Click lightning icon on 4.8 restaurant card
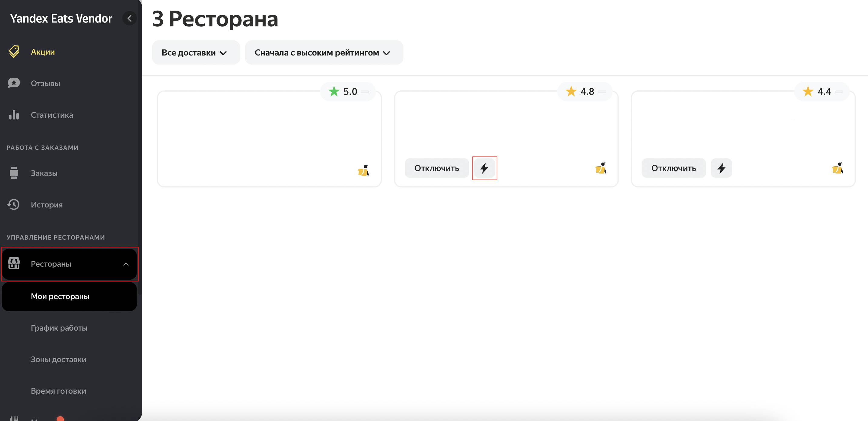Viewport: 868px width, 421px height. (x=484, y=168)
